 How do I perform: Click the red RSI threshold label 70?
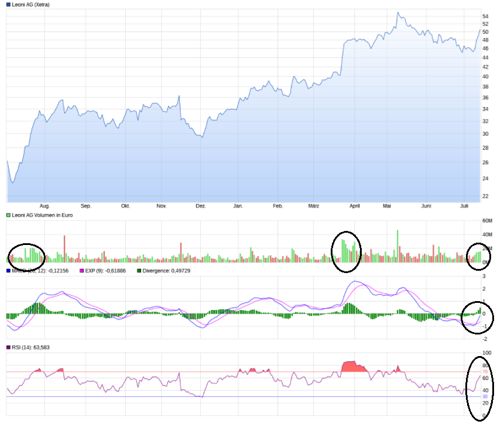tap(485, 372)
